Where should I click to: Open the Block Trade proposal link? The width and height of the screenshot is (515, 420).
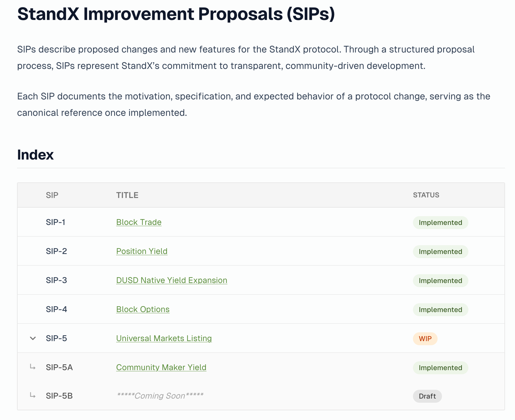pos(139,222)
